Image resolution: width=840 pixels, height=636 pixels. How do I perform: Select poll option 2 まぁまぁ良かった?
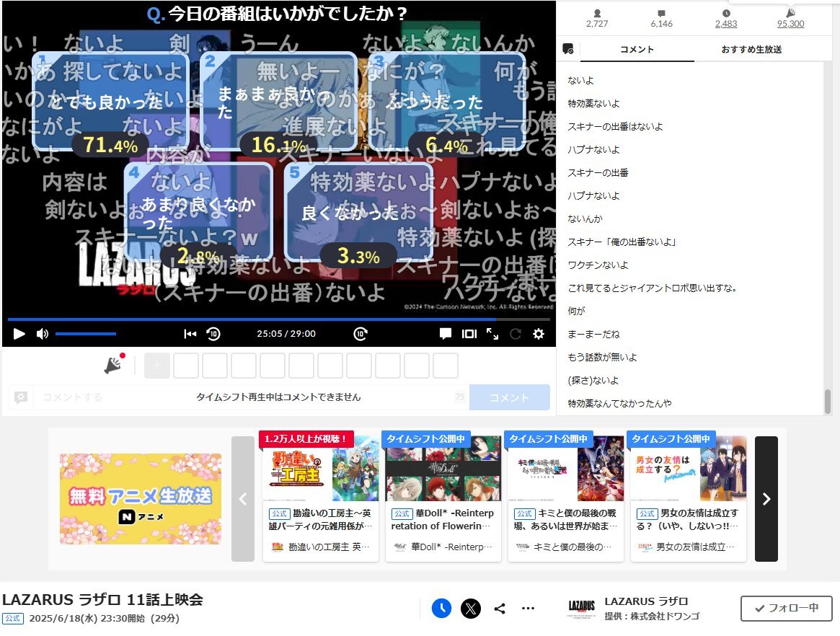coord(278,101)
